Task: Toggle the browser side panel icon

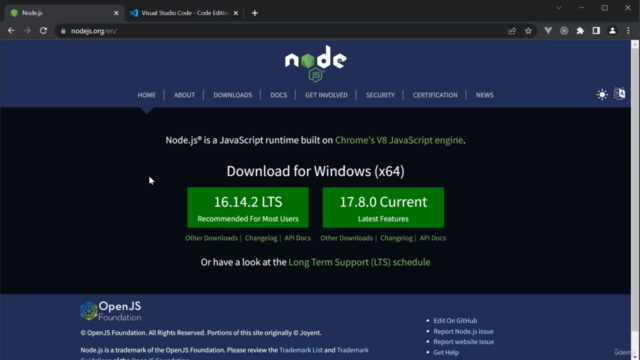Action: [596, 31]
